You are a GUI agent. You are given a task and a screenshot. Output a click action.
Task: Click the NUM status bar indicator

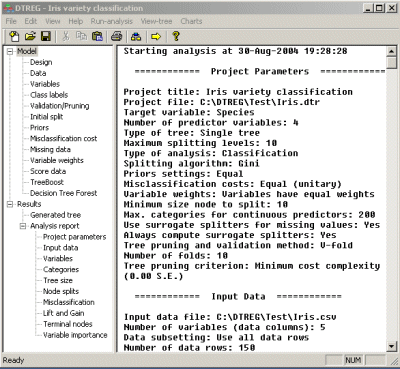click(353, 360)
